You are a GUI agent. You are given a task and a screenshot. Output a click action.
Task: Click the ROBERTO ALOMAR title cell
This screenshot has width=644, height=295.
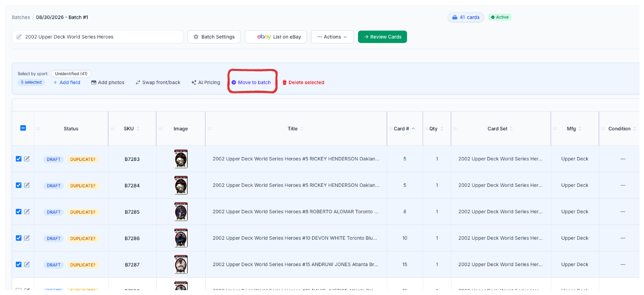[x=296, y=212]
